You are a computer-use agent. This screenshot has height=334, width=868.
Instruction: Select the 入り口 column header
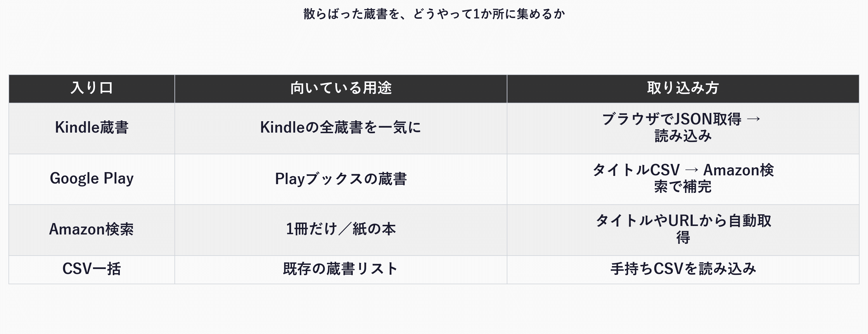pyautogui.click(x=92, y=88)
